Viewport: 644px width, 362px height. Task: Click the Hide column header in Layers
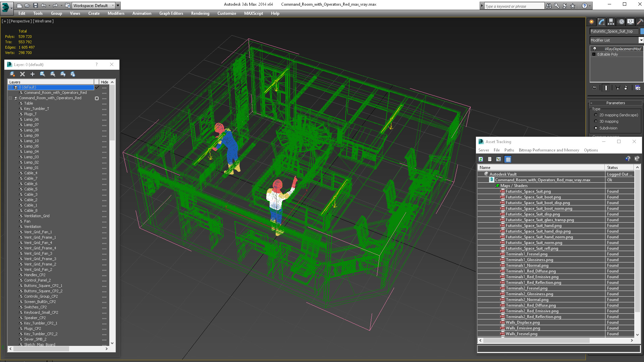point(104,82)
